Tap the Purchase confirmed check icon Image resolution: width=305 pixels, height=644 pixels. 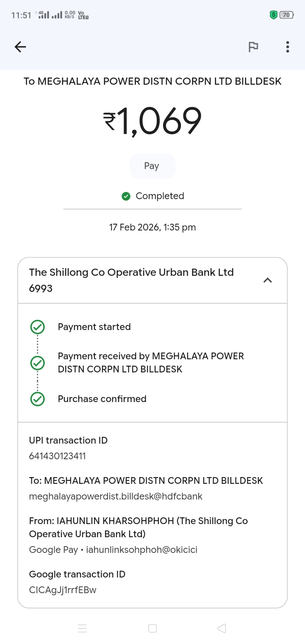(38, 399)
